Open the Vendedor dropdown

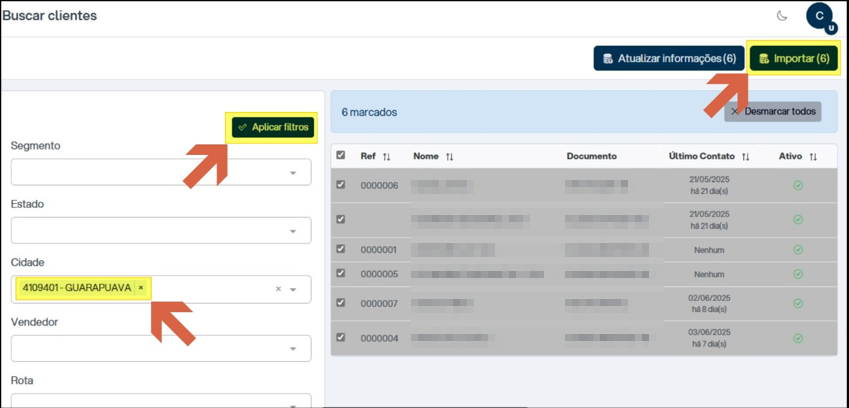(161, 348)
